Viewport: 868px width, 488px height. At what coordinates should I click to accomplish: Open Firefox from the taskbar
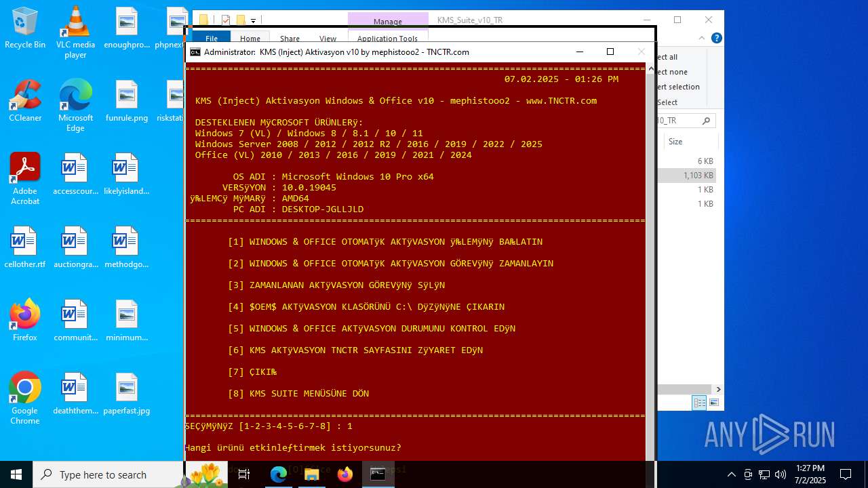(x=344, y=474)
